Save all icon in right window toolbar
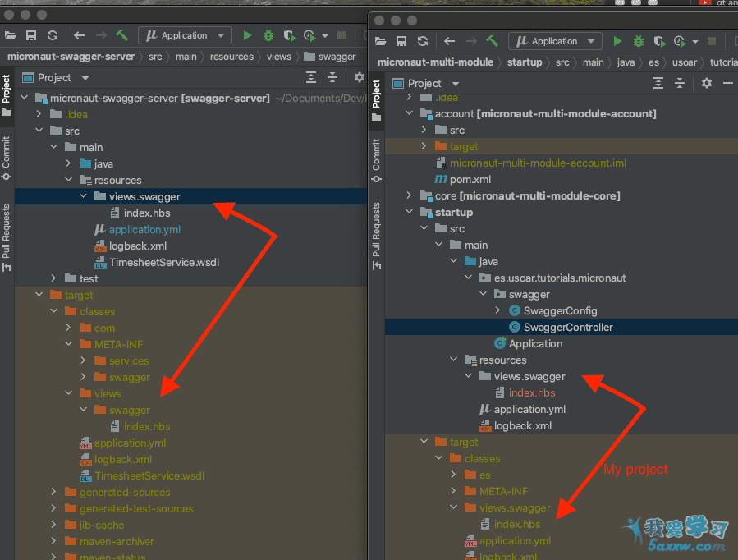The image size is (738, 560). tap(401, 41)
